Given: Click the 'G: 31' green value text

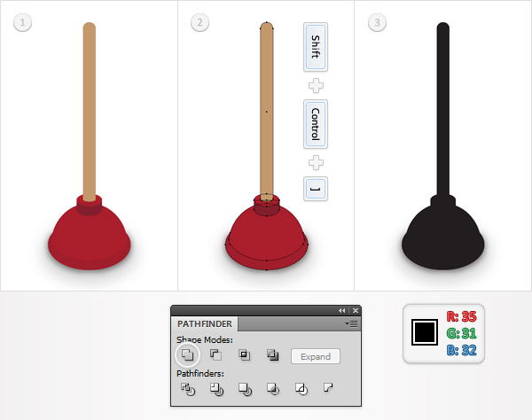Looking at the screenshot, I should 461,333.
